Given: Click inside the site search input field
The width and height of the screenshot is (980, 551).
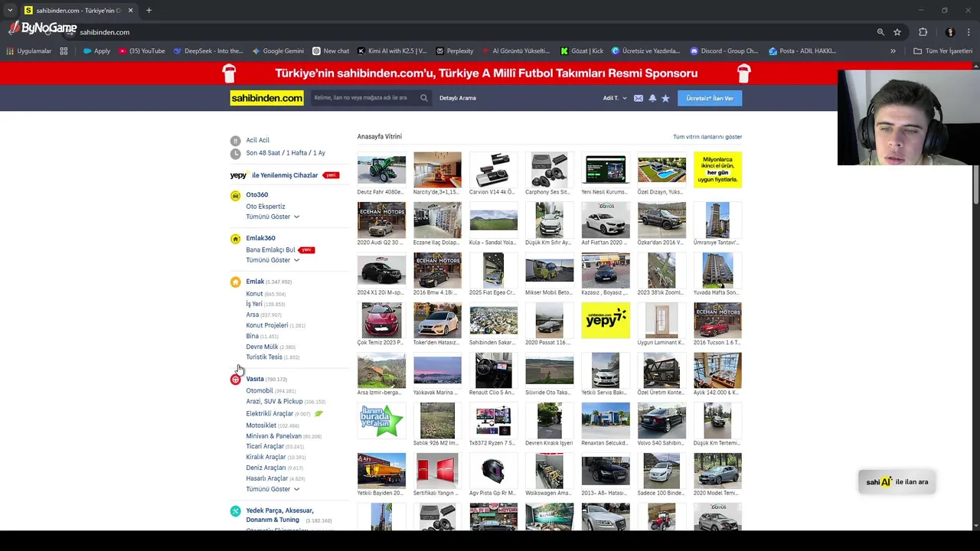Looking at the screenshot, I should click(x=364, y=98).
